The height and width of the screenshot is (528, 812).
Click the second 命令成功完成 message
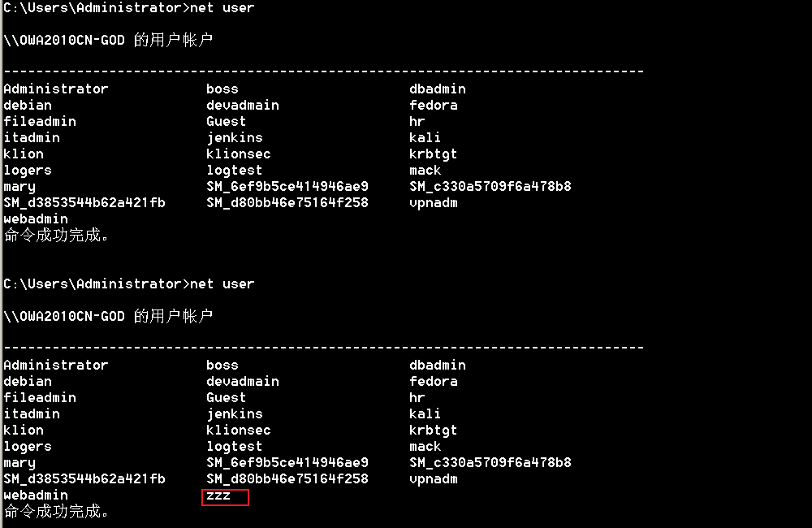pos(56,512)
